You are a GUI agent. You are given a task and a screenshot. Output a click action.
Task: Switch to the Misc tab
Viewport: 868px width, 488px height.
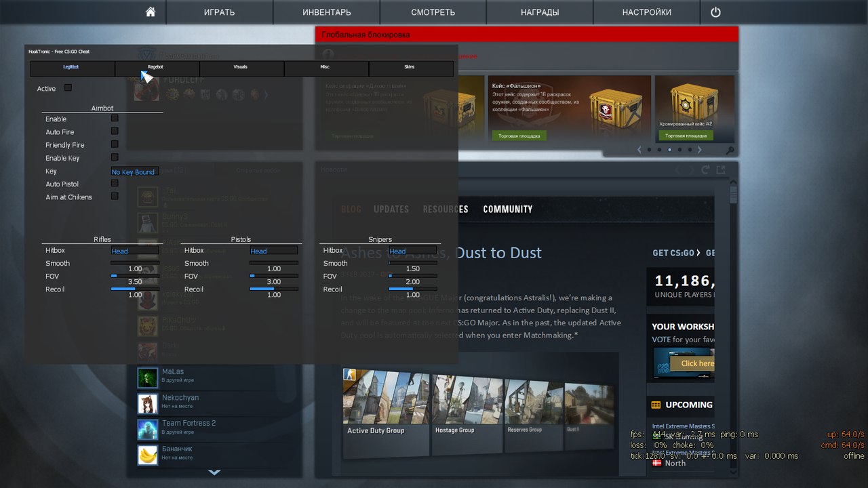(x=326, y=68)
